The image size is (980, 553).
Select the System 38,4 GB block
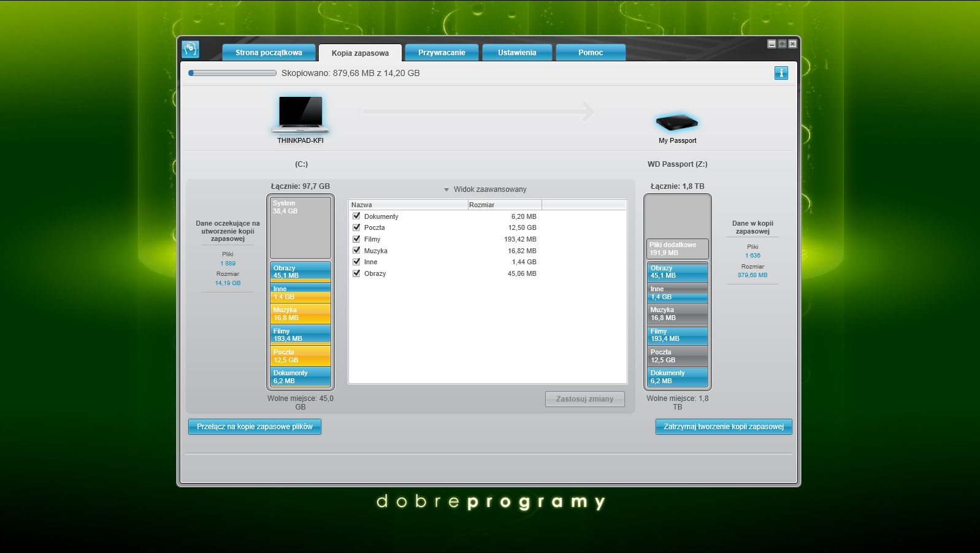(x=301, y=227)
